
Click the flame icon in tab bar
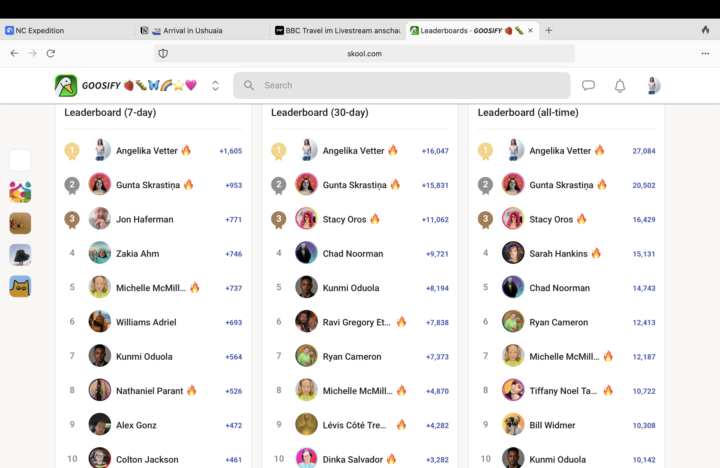705,30
